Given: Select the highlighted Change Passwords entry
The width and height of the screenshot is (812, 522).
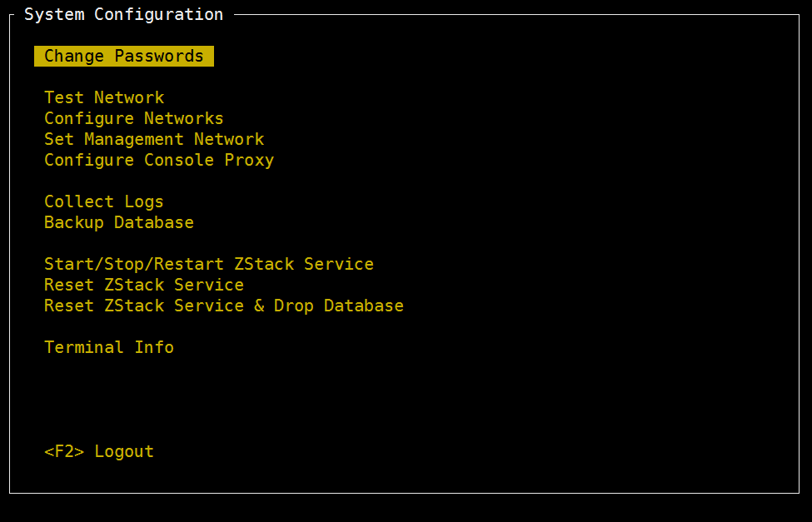Looking at the screenshot, I should pos(124,56).
